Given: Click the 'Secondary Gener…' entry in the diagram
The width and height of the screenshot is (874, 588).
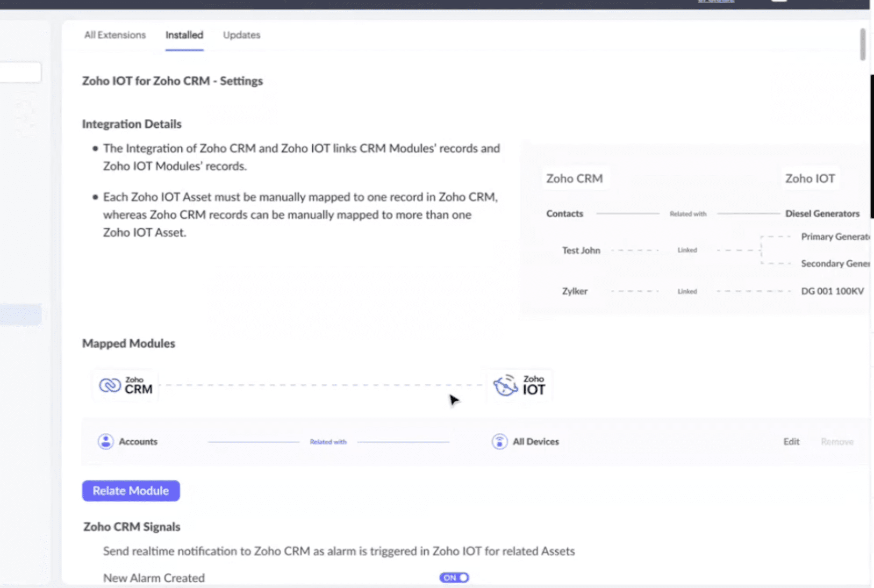Looking at the screenshot, I should point(836,264).
